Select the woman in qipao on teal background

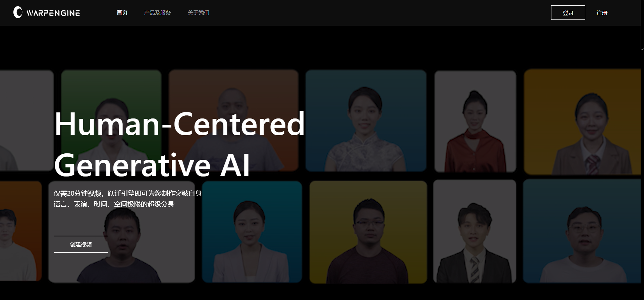click(x=366, y=121)
